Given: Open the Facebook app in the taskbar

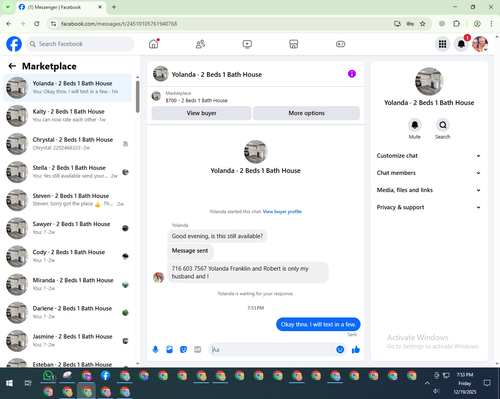Looking at the screenshot, I should 106,376.
